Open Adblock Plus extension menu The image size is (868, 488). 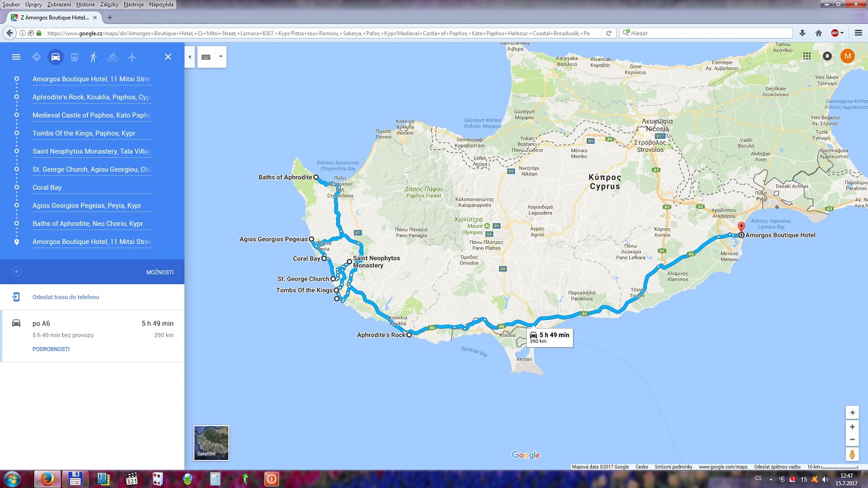coord(837,33)
